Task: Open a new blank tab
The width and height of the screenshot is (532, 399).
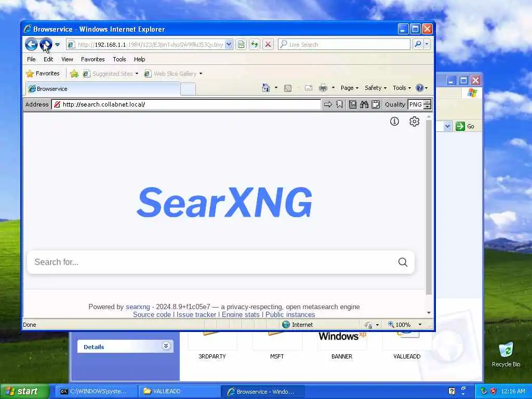Action: click(x=188, y=89)
